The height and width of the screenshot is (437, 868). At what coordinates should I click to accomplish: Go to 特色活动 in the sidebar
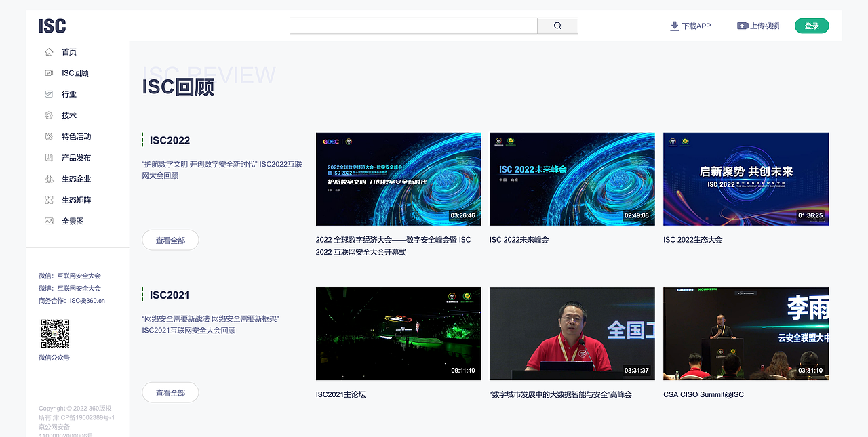click(x=76, y=136)
